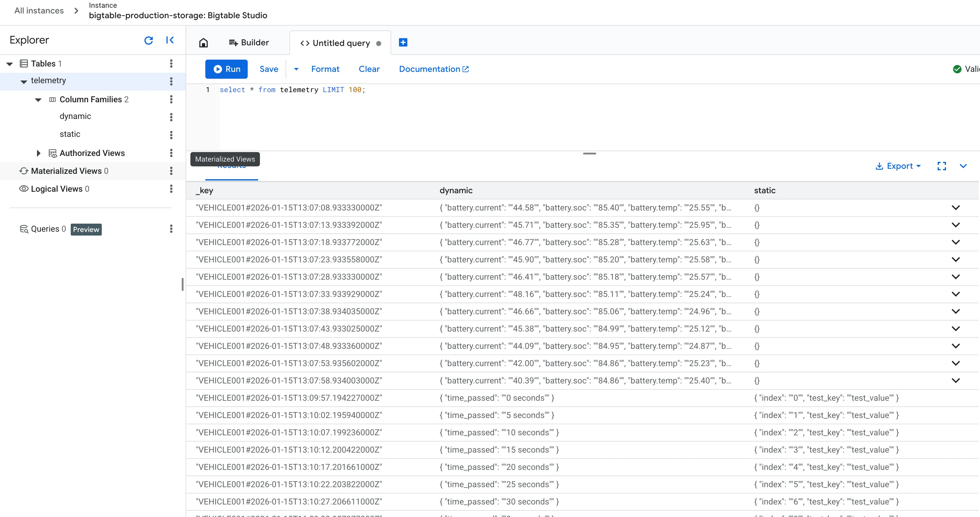Add a new query tab
The image size is (980, 517).
click(403, 43)
